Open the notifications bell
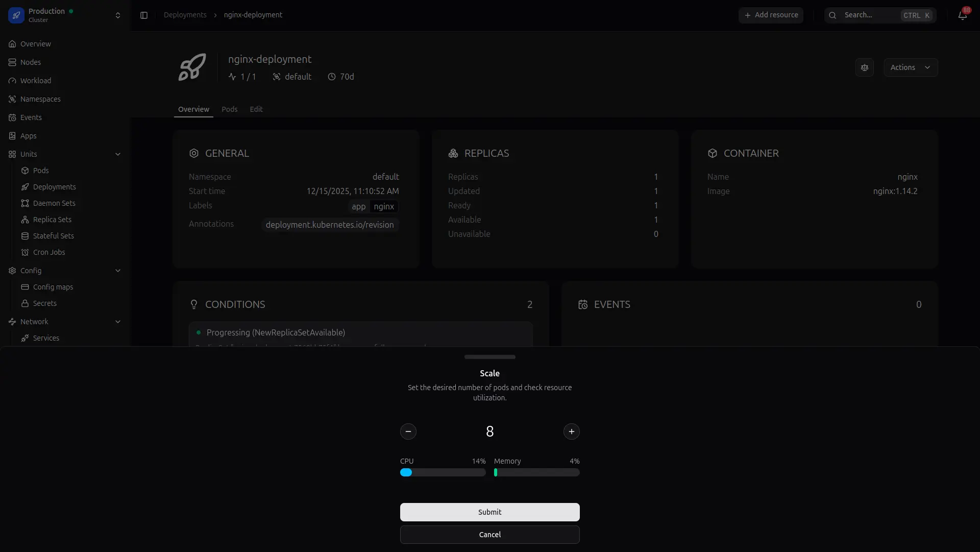Screen dimensions: 980x552 [962, 15]
